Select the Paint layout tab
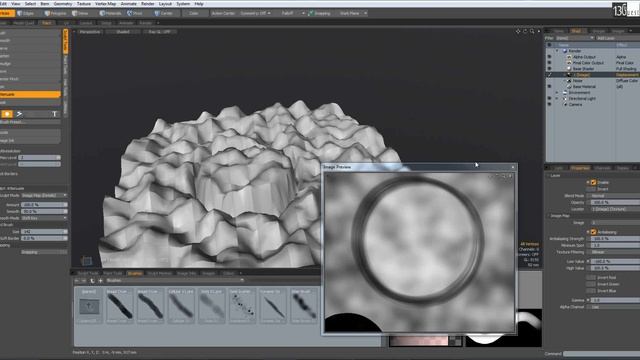 click(x=47, y=23)
